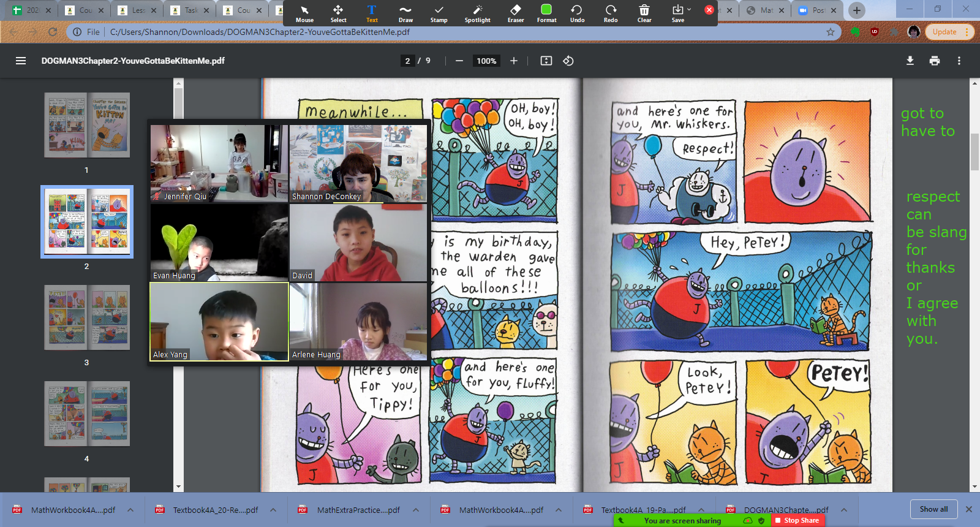The width and height of the screenshot is (980, 527).
Task: Close the downloads bar
Action: (x=969, y=509)
